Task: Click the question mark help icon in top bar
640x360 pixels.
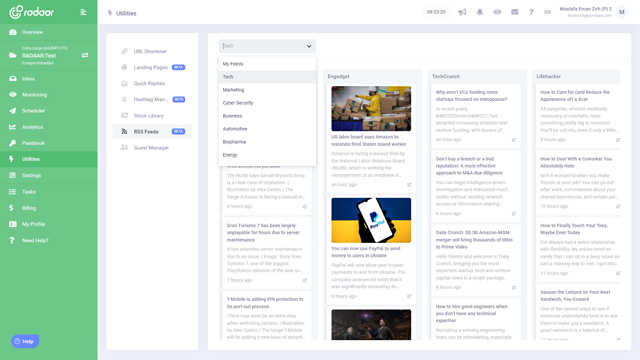Action: (531, 12)
